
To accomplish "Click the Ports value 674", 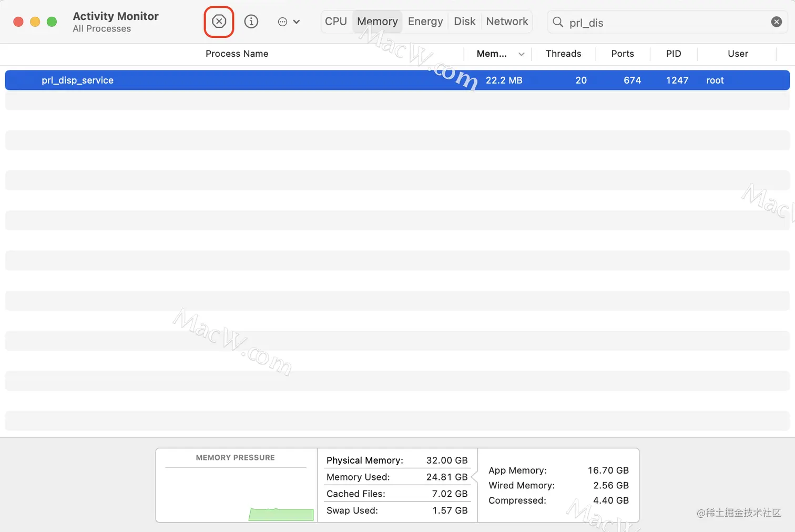I will (x=632, y=80).
